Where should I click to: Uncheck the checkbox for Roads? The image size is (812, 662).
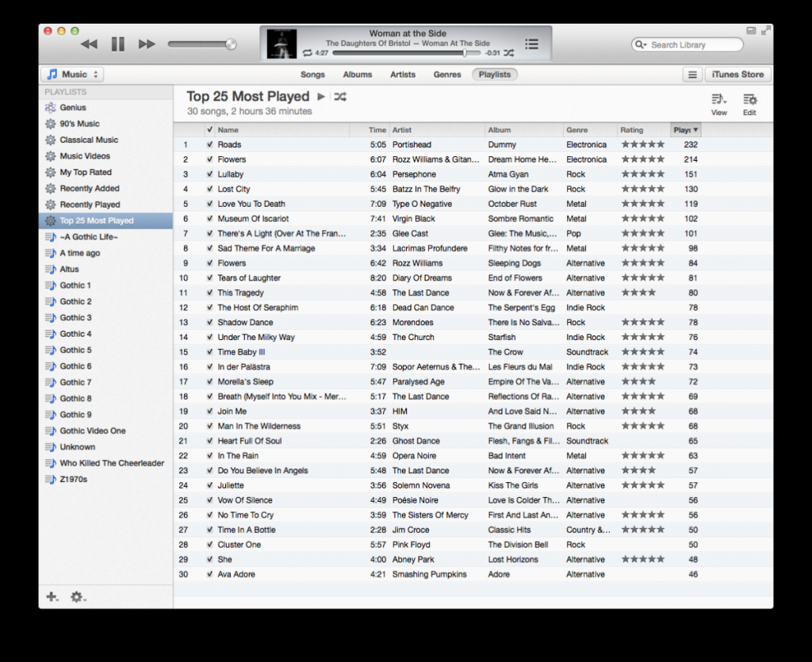pyautogui.click(x=209, y=145)
